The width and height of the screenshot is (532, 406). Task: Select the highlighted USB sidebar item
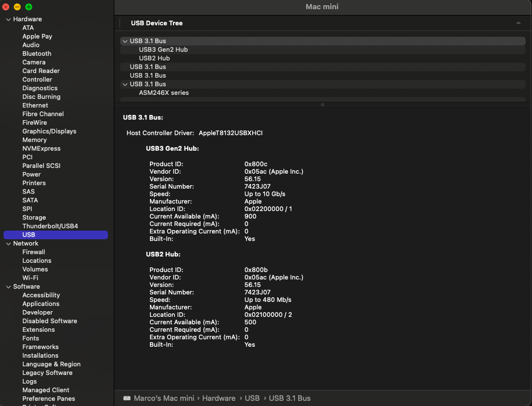coord(56,235)
